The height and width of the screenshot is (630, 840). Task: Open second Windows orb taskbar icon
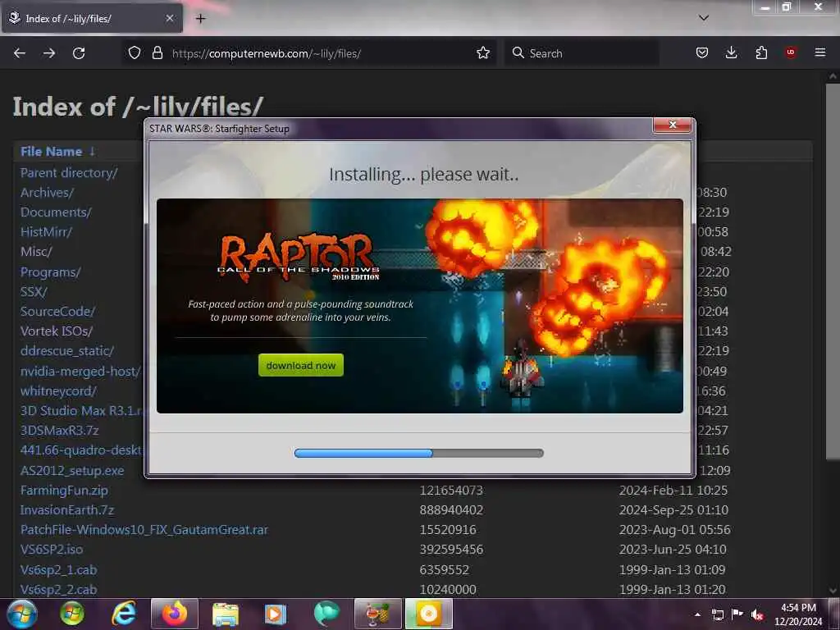pyautogui.click(x=72, y=614)
